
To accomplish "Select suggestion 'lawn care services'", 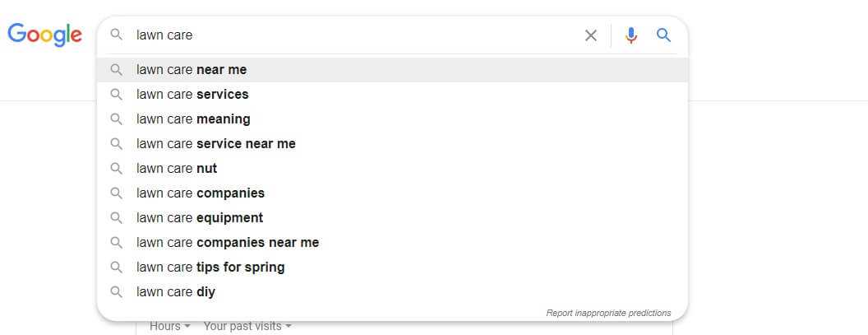I will [x=392, y=95].
